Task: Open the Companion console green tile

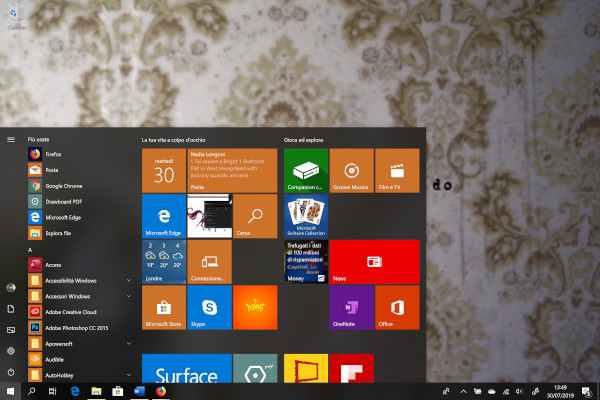Action: coord(306,170)
